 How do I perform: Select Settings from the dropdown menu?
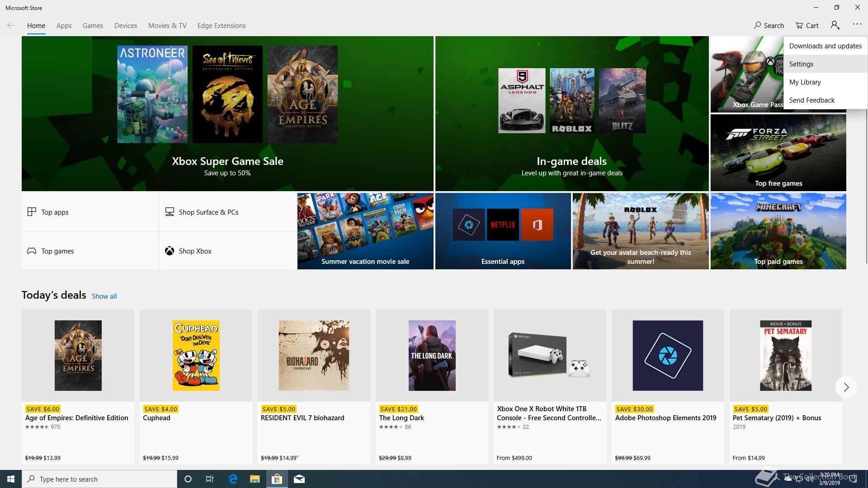click(826, 64)
